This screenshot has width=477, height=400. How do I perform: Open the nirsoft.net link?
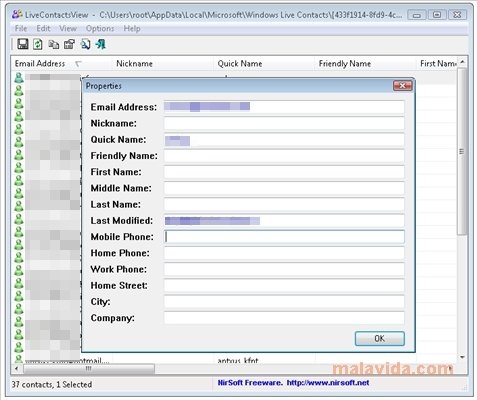[x=328, y=383]
